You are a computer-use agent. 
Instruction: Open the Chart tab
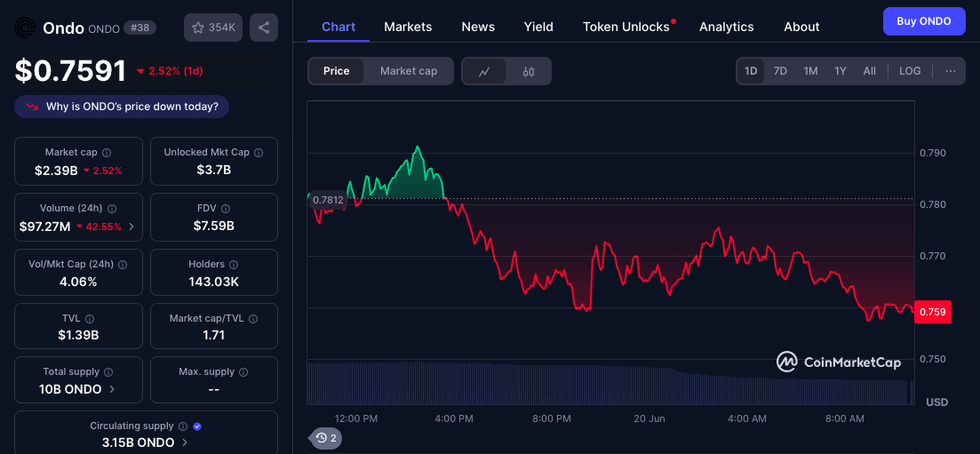click(x=339, y=27)
